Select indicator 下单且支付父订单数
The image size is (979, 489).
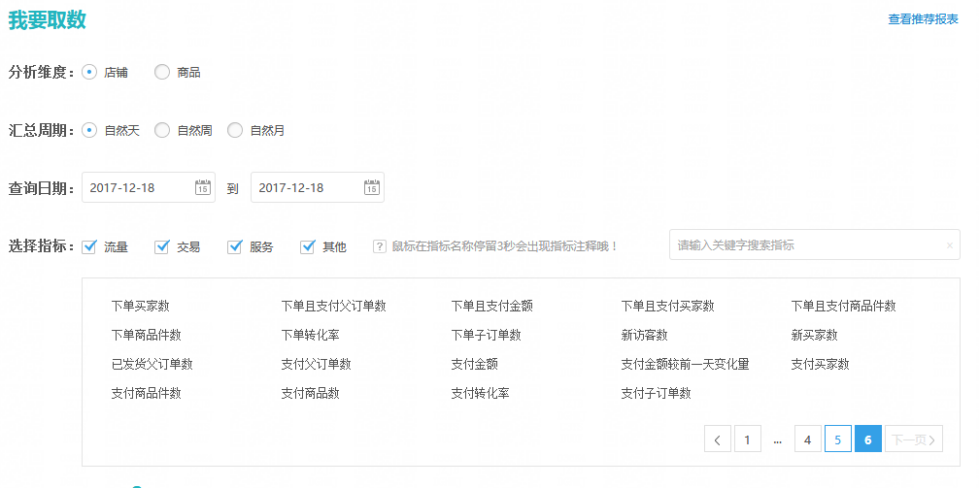coord(333,306)
